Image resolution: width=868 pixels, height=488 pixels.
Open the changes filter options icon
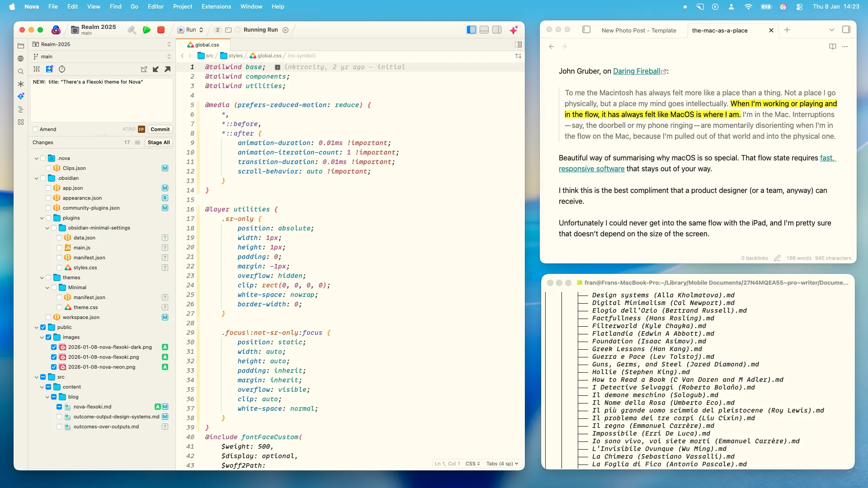coord(137,142)
